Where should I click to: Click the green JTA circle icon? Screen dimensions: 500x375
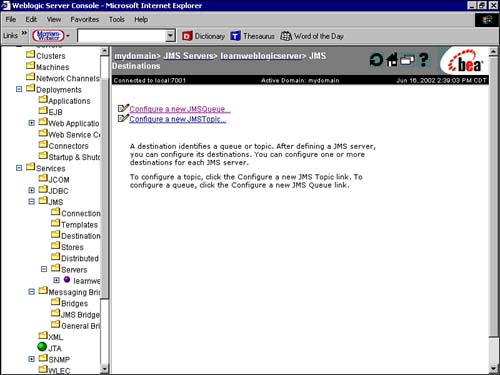tap(42, 347)
